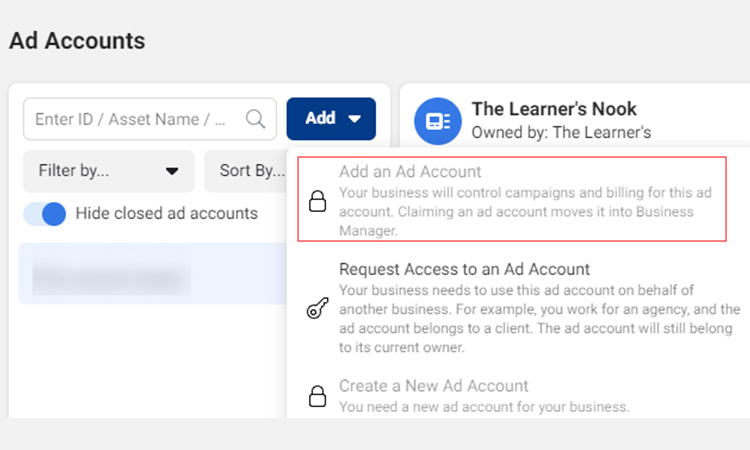750x450 pixels.
Task: Click key icon beside Request Access
Action: point(317,308)
